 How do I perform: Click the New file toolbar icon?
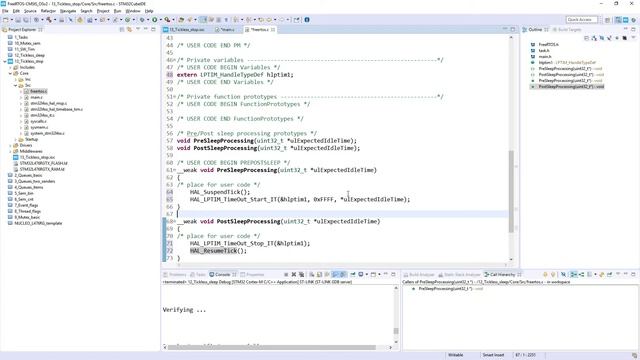click(6, 20)
